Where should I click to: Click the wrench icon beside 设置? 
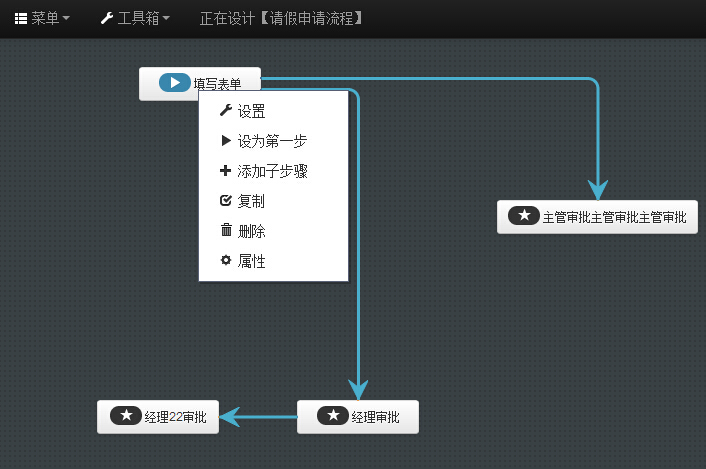(x=225, y=111)
